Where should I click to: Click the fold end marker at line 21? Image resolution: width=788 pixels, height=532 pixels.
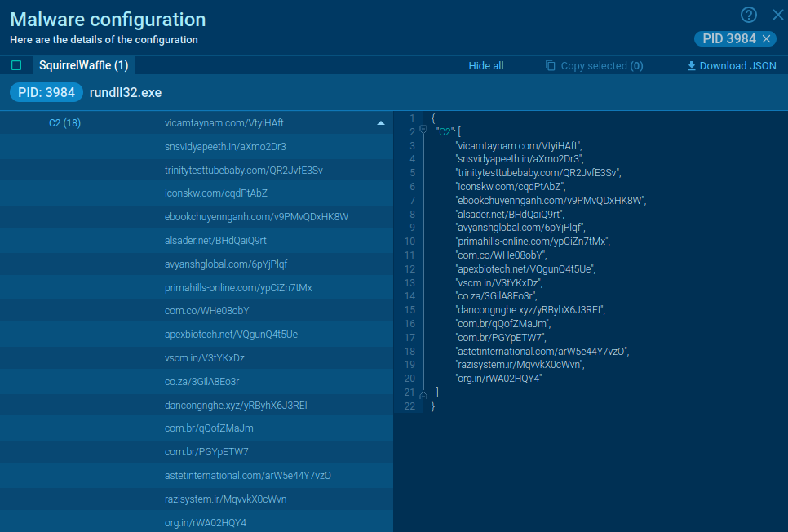click(423, 395)
